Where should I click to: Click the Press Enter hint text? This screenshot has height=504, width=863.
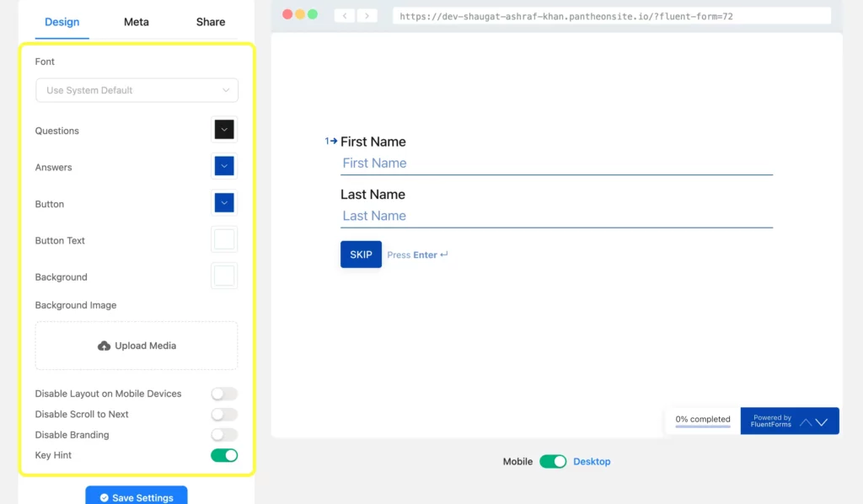coord(417,255)
